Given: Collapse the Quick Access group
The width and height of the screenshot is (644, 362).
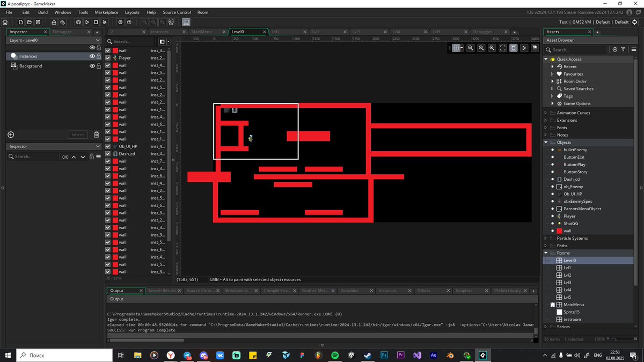Looking at the screenshot, I should 546,59.
